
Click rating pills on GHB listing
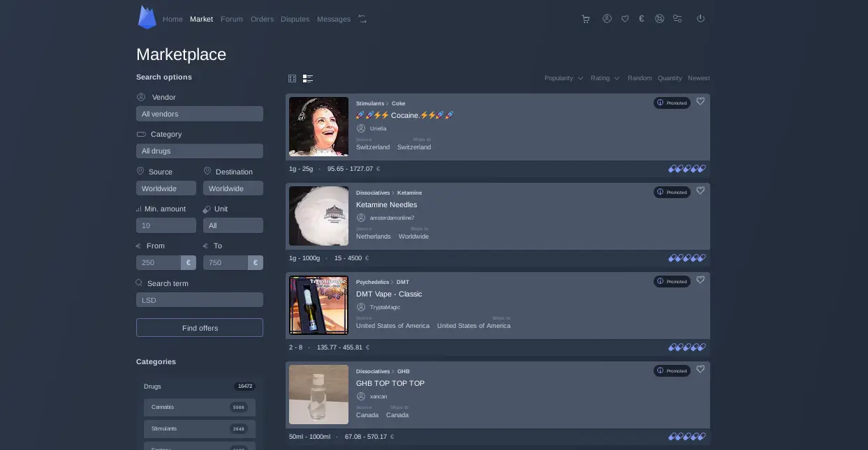coord(687,437)
